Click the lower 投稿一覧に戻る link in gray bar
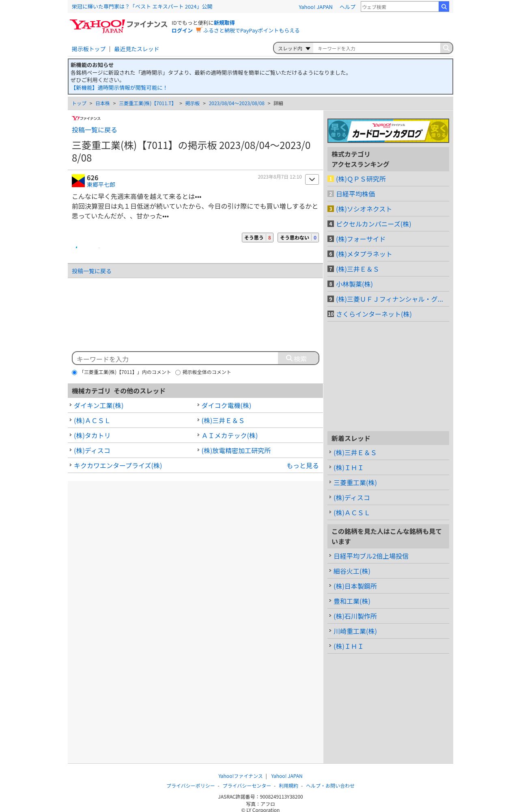The image size is (521, 812). point(91,271)
